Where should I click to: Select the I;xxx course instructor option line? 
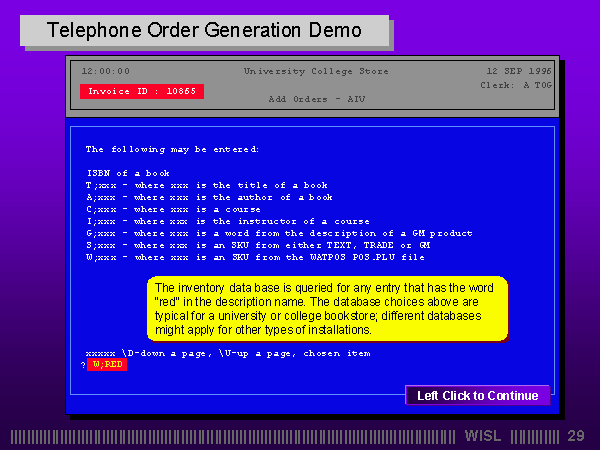[227, 221]
